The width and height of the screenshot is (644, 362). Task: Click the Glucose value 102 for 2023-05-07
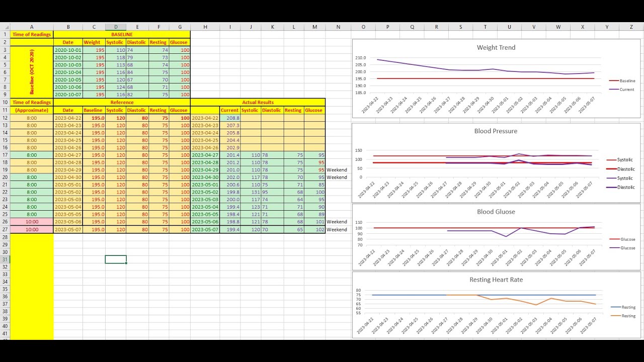[x=314, y=229]
